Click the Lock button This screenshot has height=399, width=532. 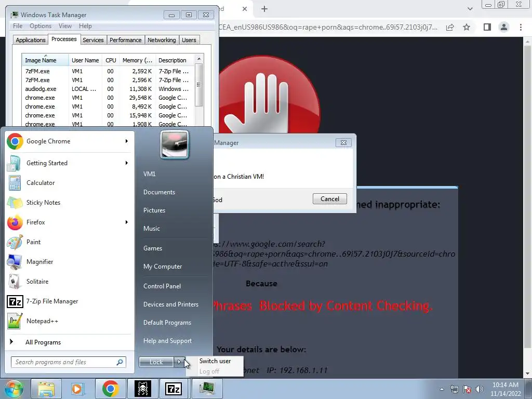[156, 362]
